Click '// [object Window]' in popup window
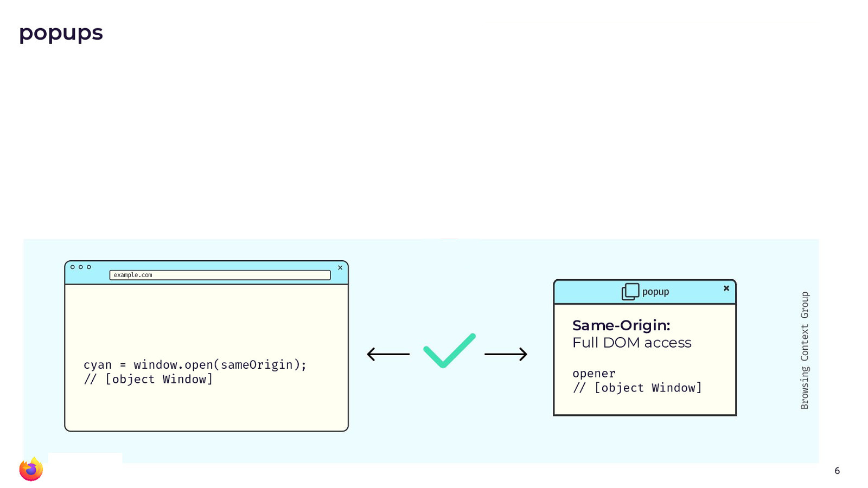The width and height of the screenshot is (868, 488). pyautogui.click(x=637, y=388)
